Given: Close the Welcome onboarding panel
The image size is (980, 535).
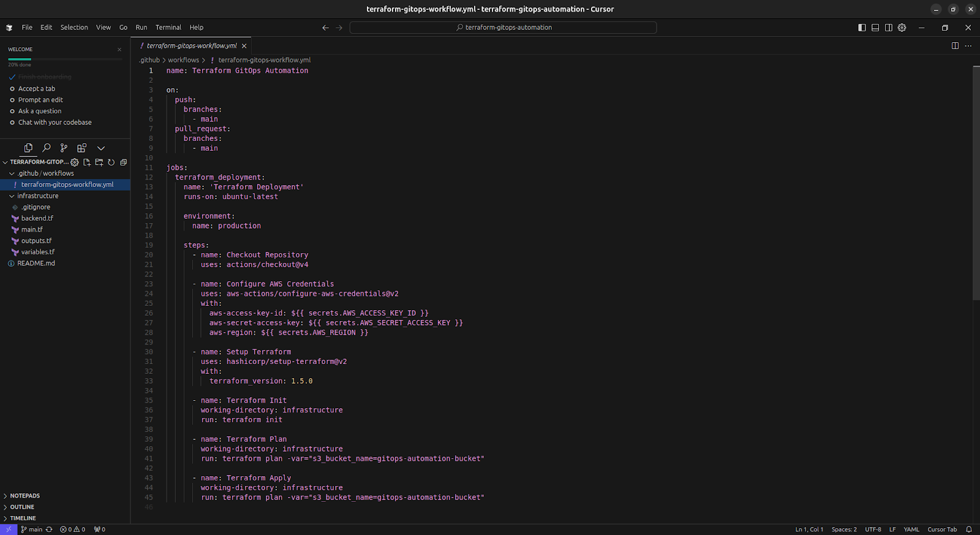Looking at the screenshot, I should pyautogui.click(x=119, y=50).
